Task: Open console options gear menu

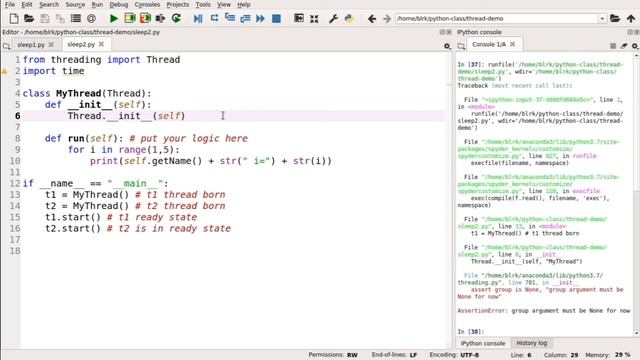Action: click(635, 46)
